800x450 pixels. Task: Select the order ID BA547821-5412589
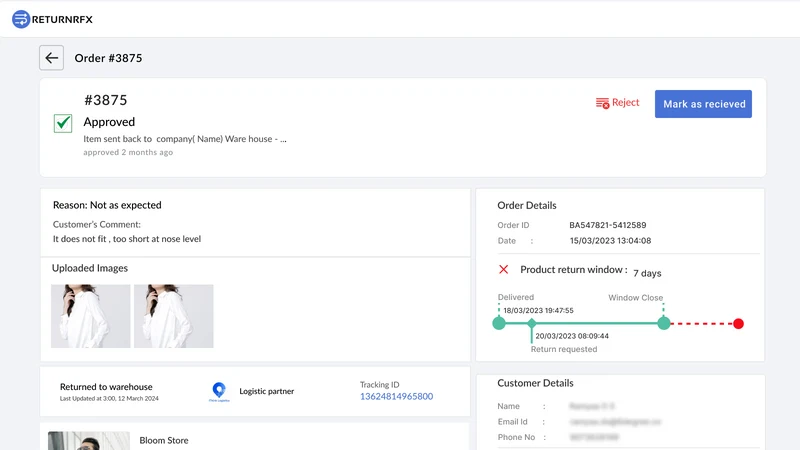(x=608, y=225)
